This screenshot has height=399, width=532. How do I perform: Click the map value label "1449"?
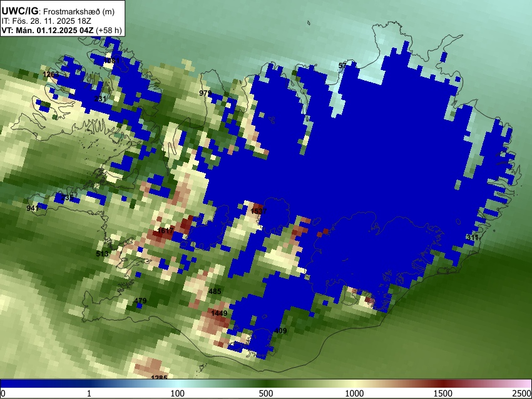pos(219,313)
